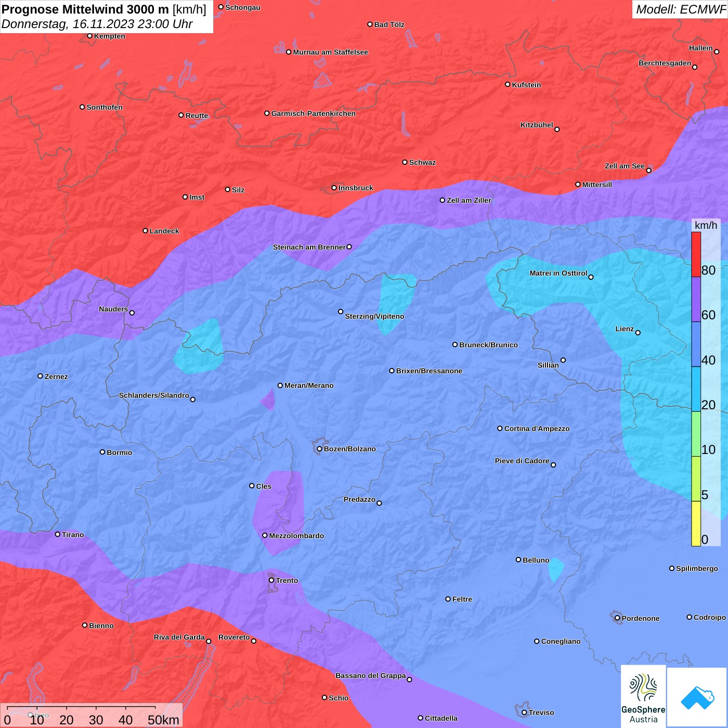
Task: Click the Predazzo label
Action: pos(359,499)
